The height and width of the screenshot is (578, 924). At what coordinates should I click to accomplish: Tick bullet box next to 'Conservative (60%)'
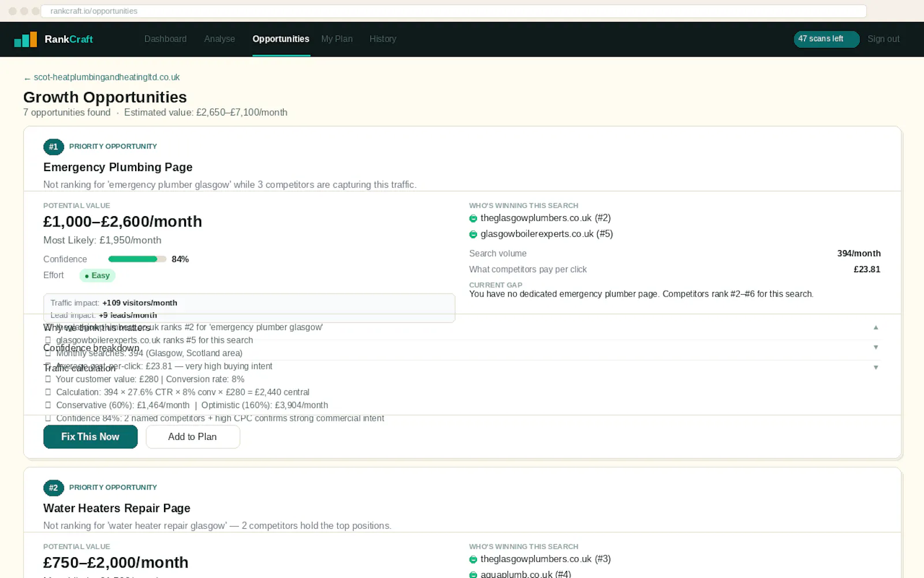tap(48, 405)
